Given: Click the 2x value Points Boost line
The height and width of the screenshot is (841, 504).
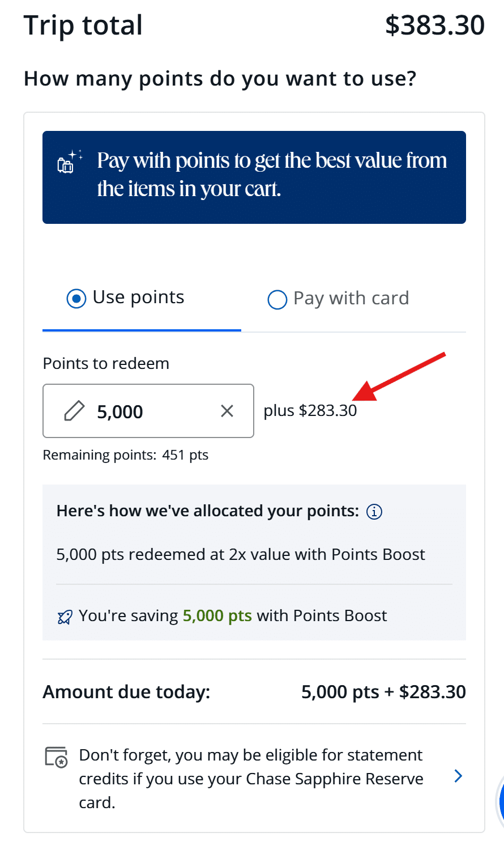Looking at the screenshot, I should [x=241, y=555].
